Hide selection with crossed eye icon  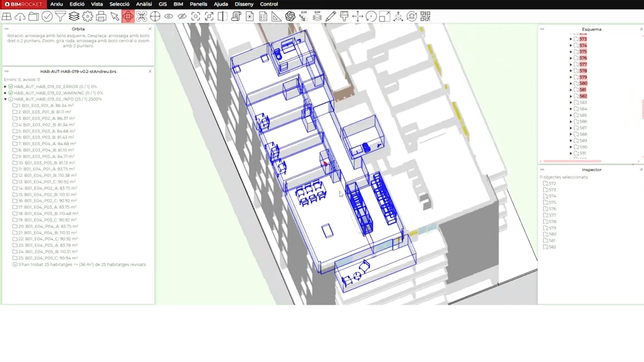(x=182, y=16)
